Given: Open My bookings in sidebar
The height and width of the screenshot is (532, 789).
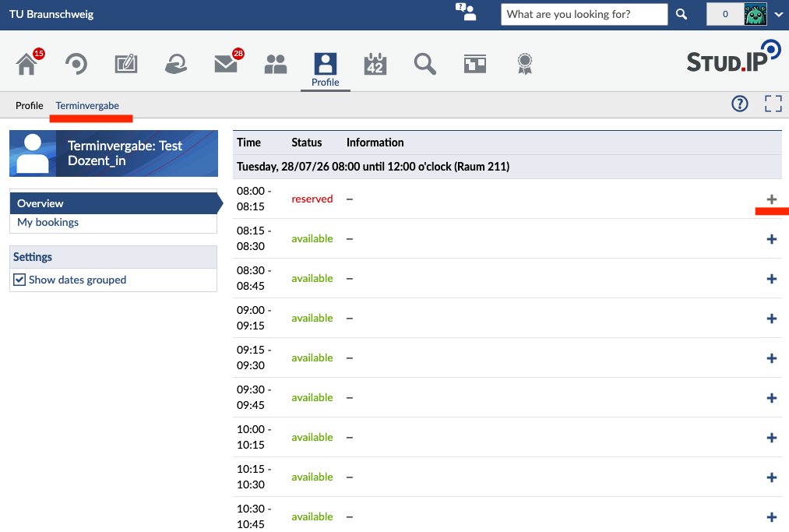Looking at the screenshot, I should coord(48,223).
